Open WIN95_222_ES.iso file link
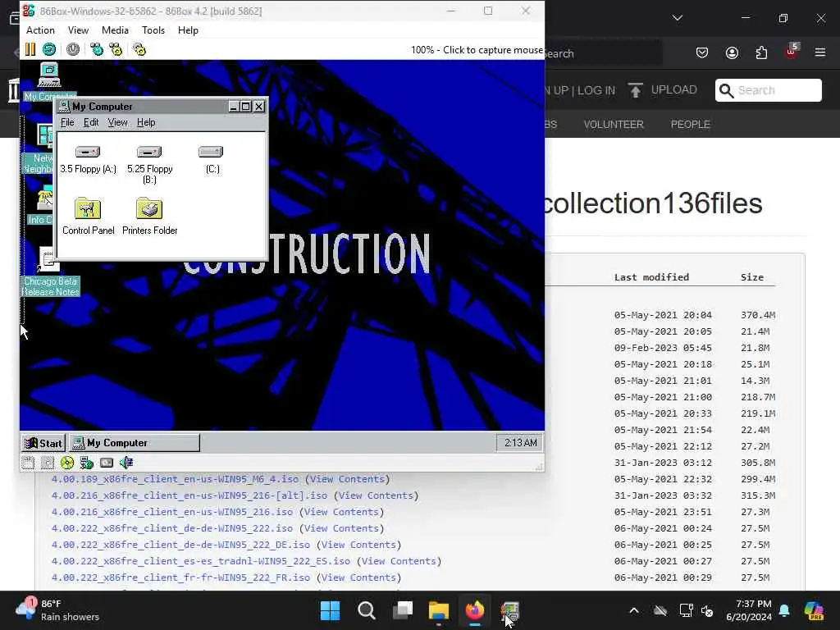This screenshot has height=630, width=840. pyautogui.click(x=201, y=561)
